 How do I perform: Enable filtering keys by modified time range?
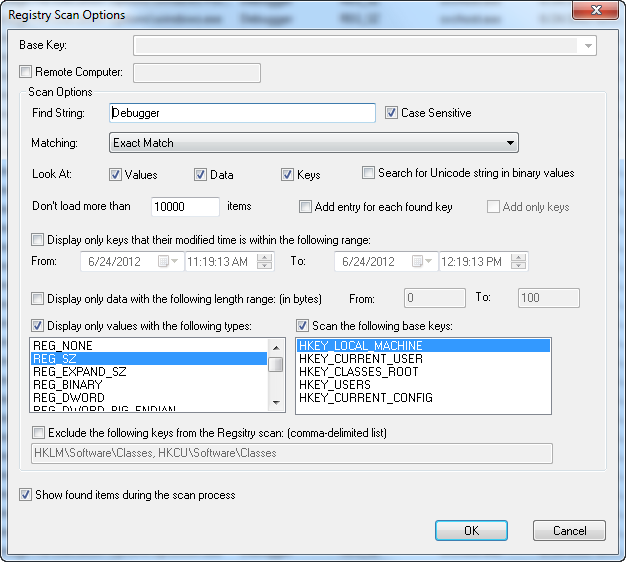38,240
